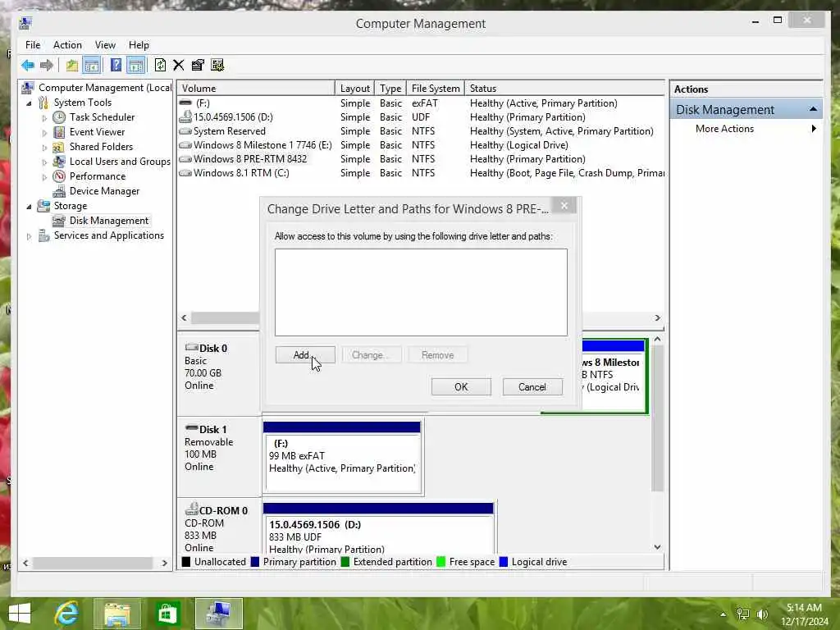
Task: Sort by the Status column header
Action: (x=564, y=89)
